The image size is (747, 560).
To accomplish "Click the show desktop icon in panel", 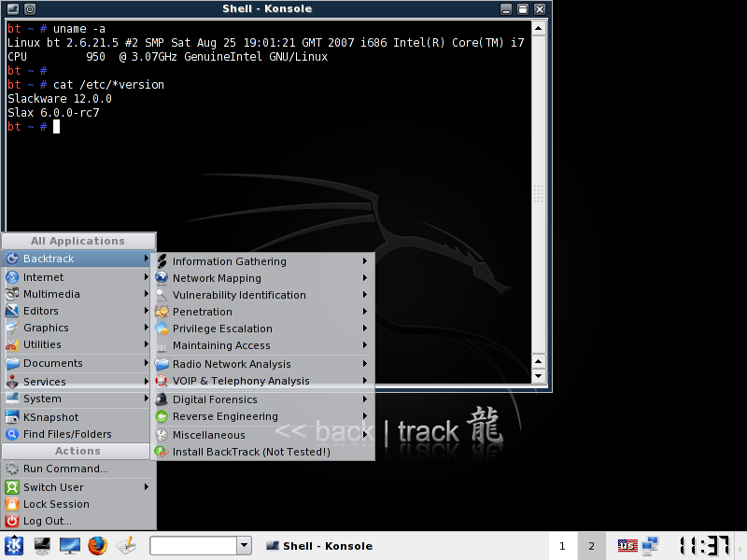I will tap(70, 545).
